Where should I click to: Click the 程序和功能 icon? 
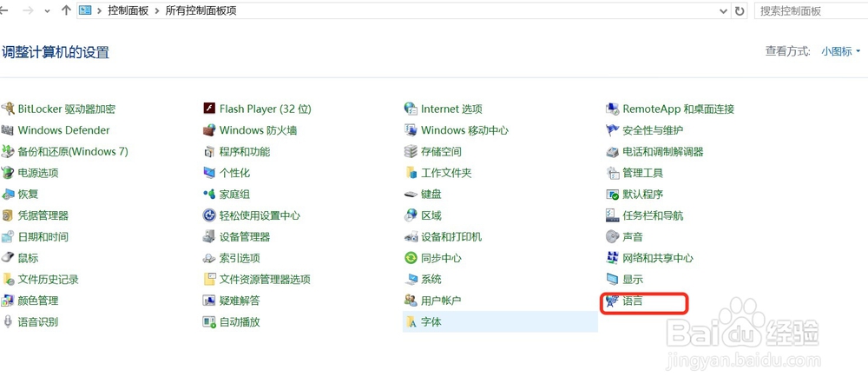tap(209, 151)
